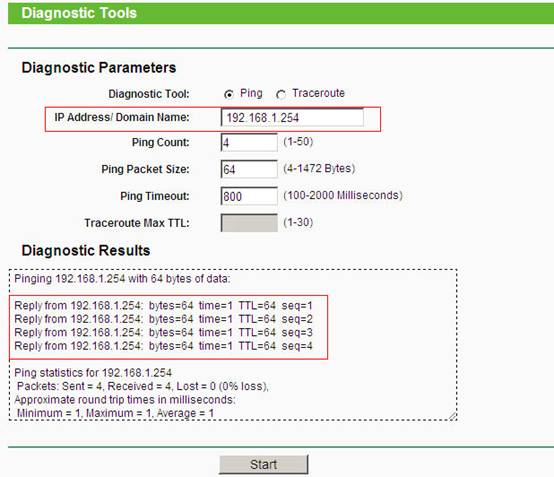Viewport: 554px width, 477px height.
Task: Click the Traceroute label text
Action: tap(318, 93)
